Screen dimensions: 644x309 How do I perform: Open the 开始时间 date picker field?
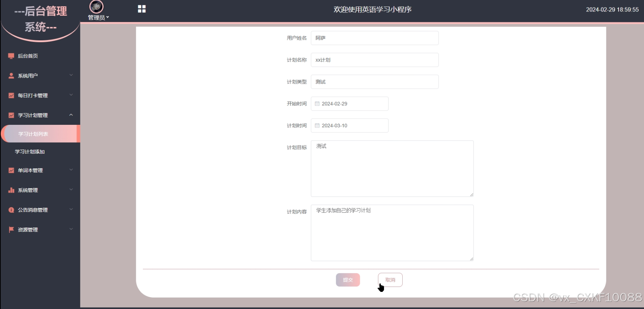[x=349, y=104]
